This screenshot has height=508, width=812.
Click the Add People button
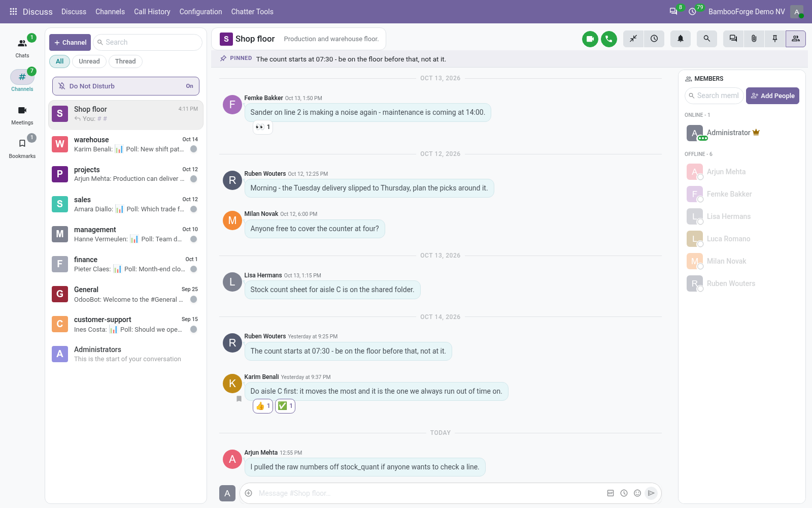[x=772, y=96]
